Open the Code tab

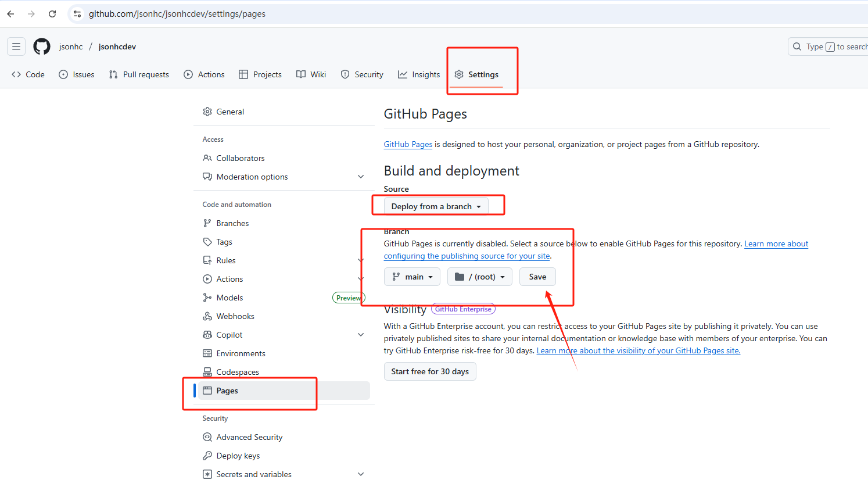point(28,74)
